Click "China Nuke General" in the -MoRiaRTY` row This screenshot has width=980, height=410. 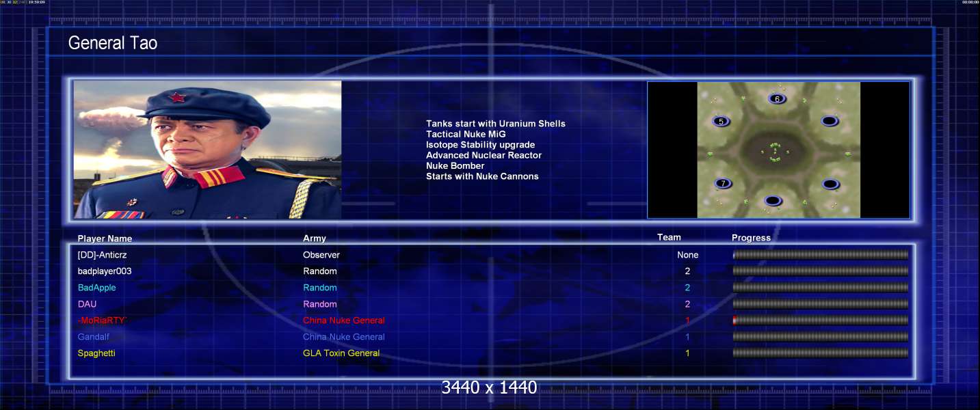[x=344, y=320]
